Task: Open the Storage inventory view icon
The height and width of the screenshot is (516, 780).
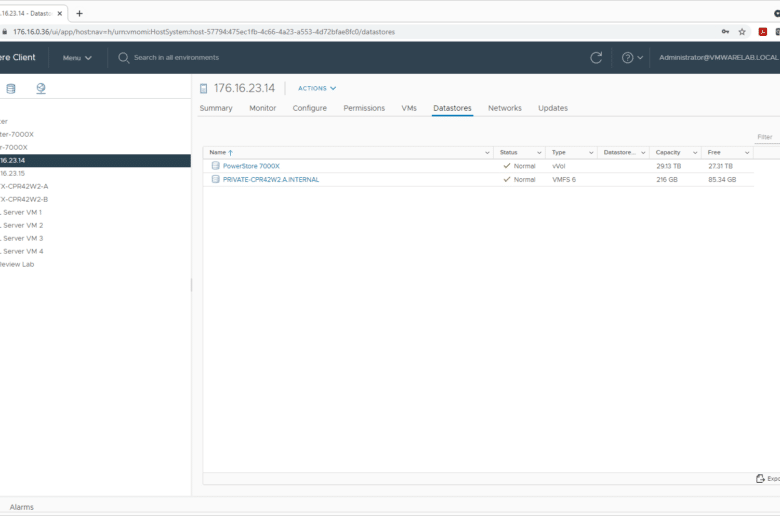Action: click(10, 89)
